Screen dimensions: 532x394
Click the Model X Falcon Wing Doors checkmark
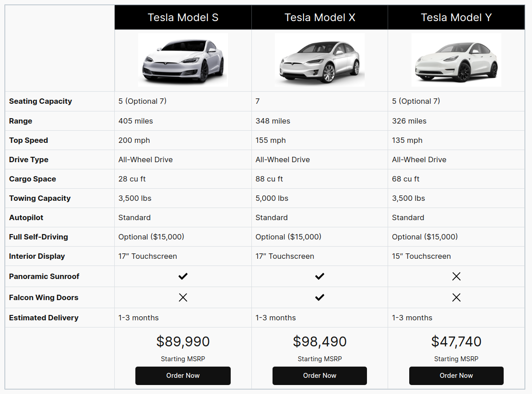click(319, 297)
